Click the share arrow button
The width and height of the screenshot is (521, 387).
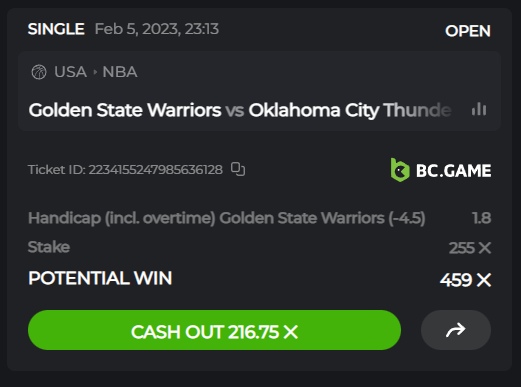point(456,330)
